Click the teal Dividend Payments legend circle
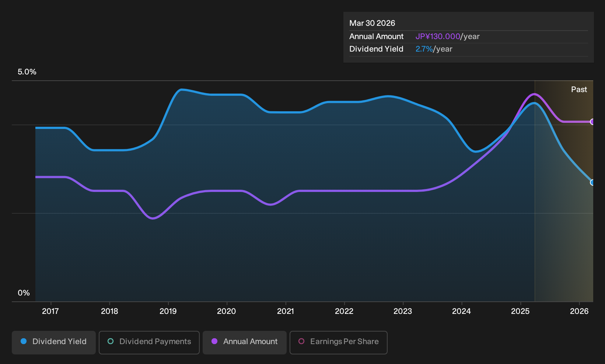Image resolution: width=605 pixels, height=364 pixels. [111, 342]
